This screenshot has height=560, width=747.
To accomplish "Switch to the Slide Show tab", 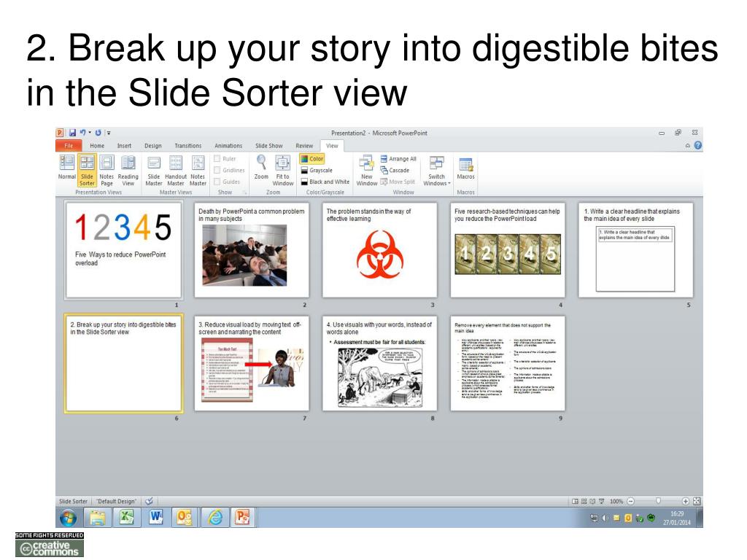I will [x=268, y=146].
